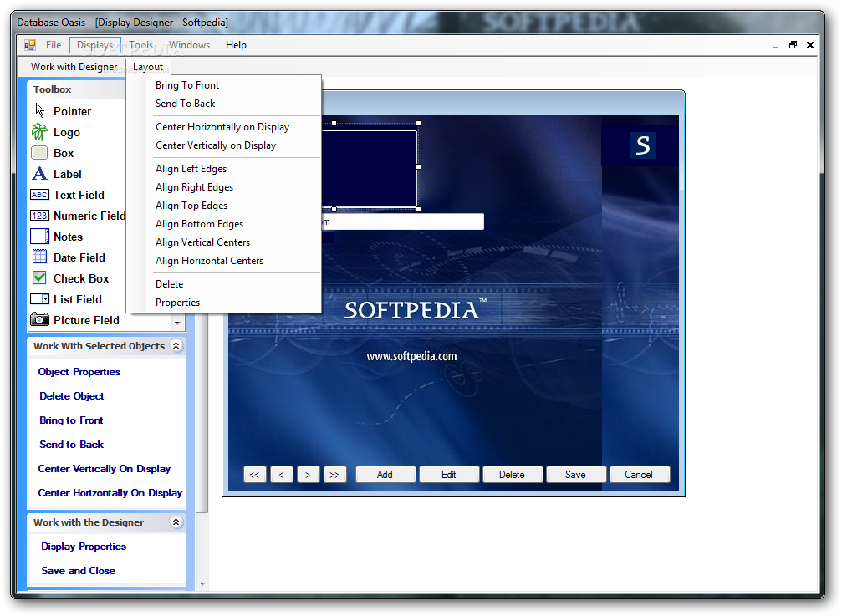
Task: Select Center Horizontally on Display menu item
Action: click(x=222, y=127)
